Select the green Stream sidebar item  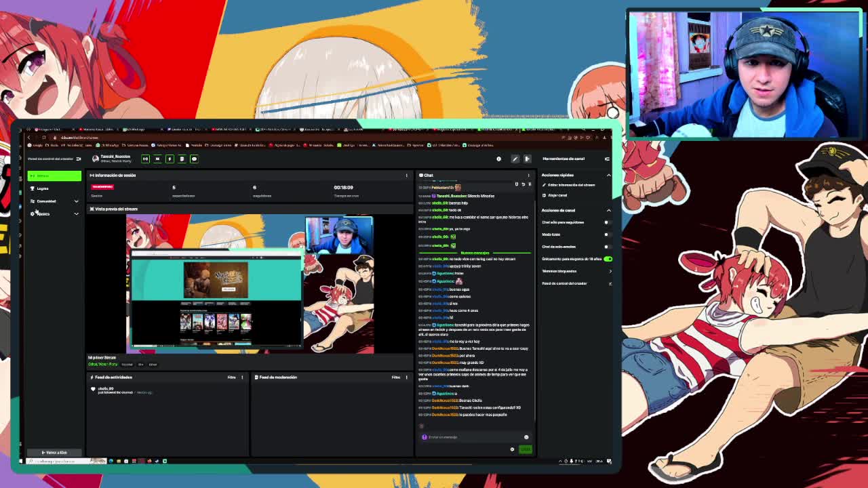coord(54,176)
